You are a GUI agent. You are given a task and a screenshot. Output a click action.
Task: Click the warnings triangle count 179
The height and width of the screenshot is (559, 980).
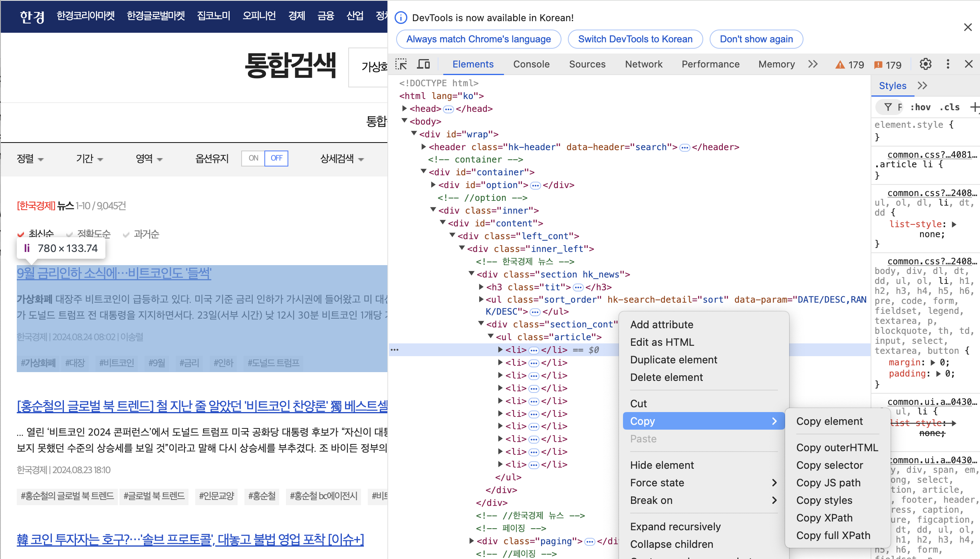pyautogui.click(x=849, y=65)
